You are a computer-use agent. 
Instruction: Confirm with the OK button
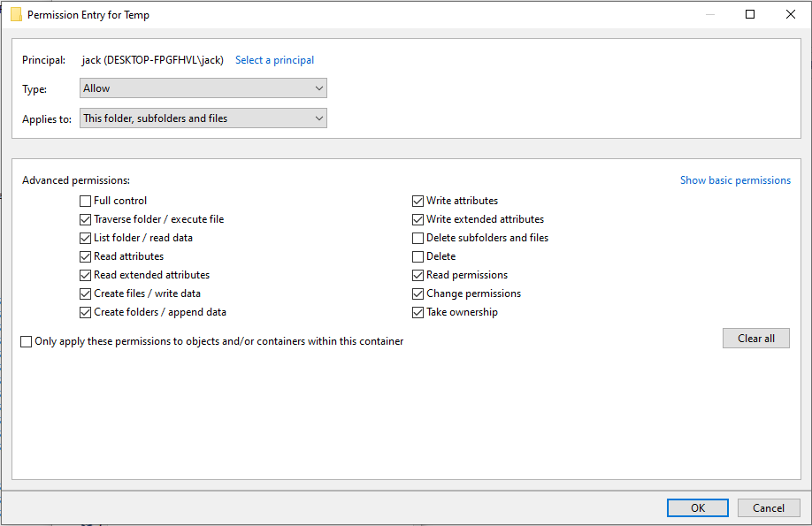(698, 507)
